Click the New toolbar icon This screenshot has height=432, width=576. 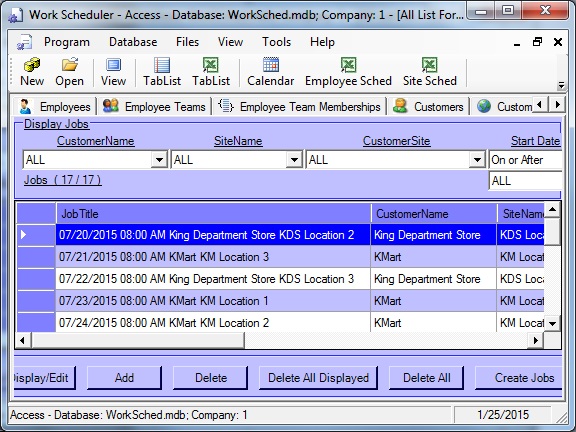tap(32, 65)
